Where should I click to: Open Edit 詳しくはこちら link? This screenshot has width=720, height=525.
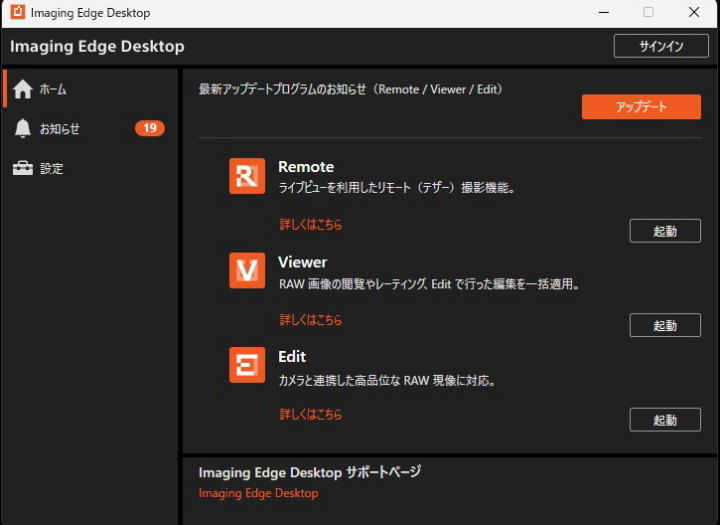[x=311, y=414]
